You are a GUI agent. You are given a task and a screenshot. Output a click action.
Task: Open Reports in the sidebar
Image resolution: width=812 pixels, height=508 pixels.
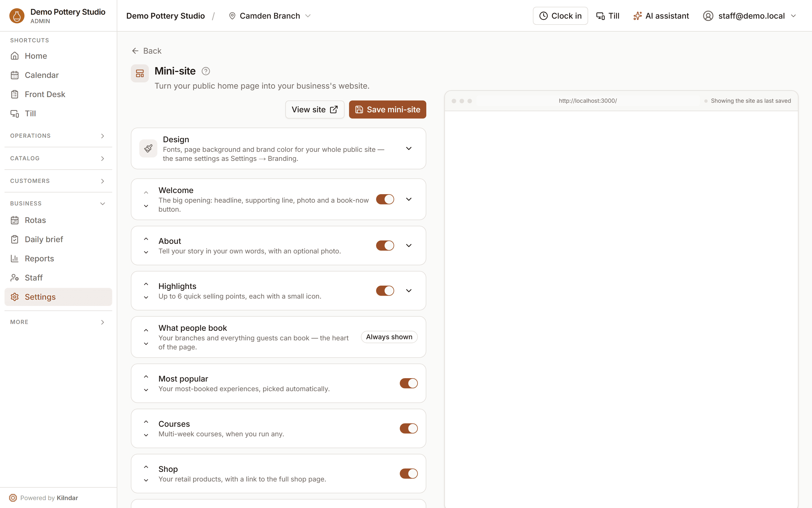(58, 258)
